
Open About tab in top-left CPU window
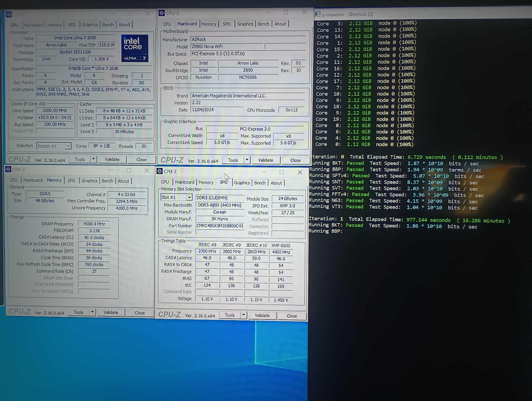click(124, 25)
